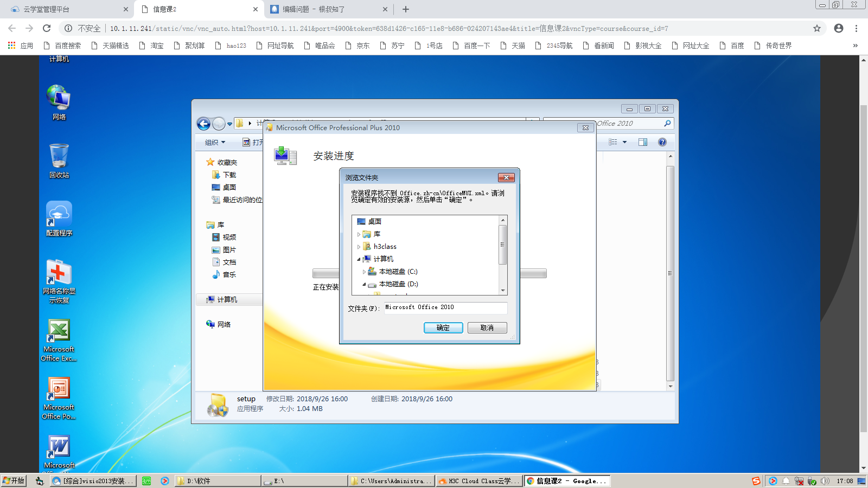Open the H3C Cloud Class taskbar button
This screenshot has width=868, height=488.
coord(480,481)
